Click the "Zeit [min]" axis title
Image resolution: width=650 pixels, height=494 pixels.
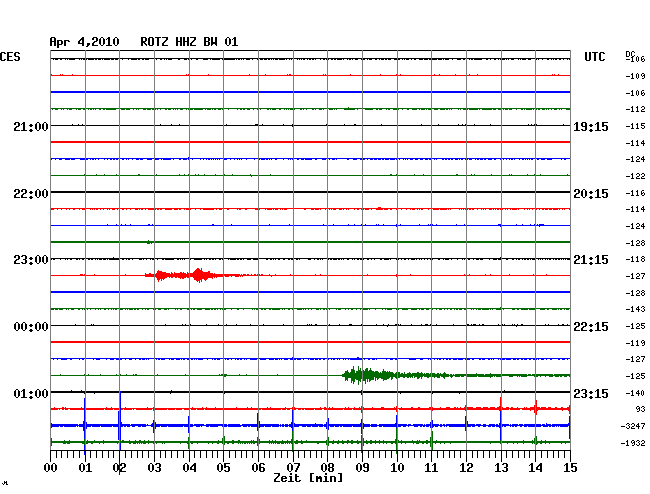tap(308, 478)
